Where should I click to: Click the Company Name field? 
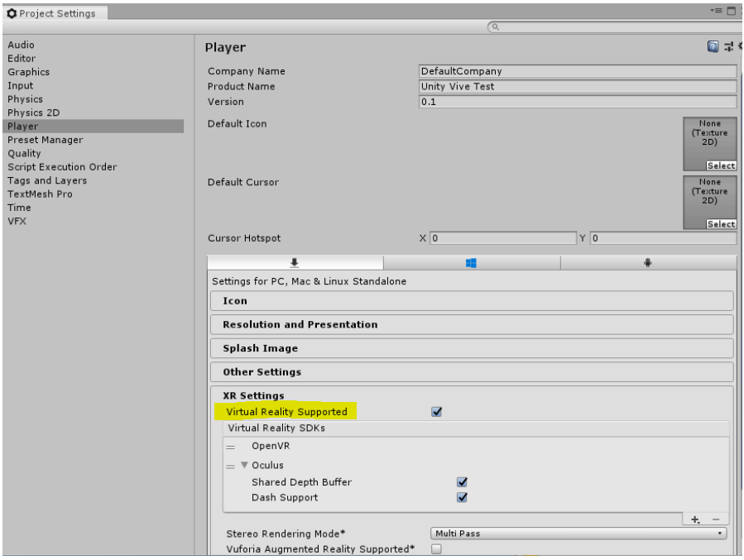tap(578, 71)
